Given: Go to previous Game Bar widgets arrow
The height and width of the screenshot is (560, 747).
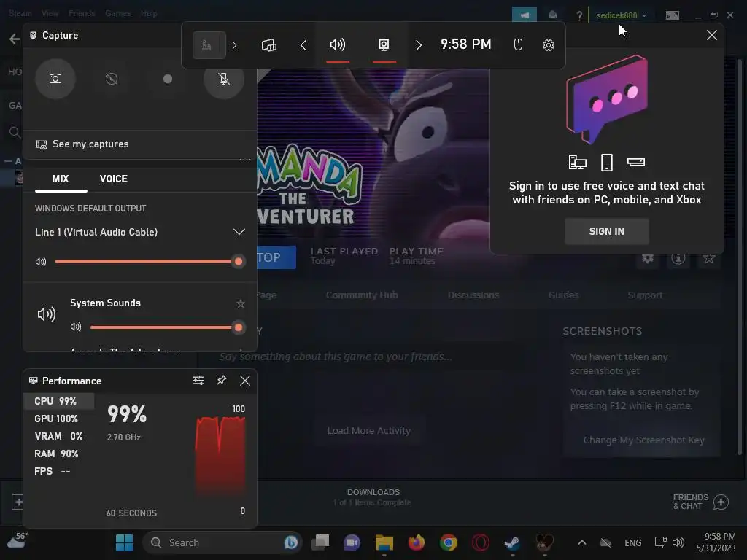Looking at the screenshot, I should (303, 45).
